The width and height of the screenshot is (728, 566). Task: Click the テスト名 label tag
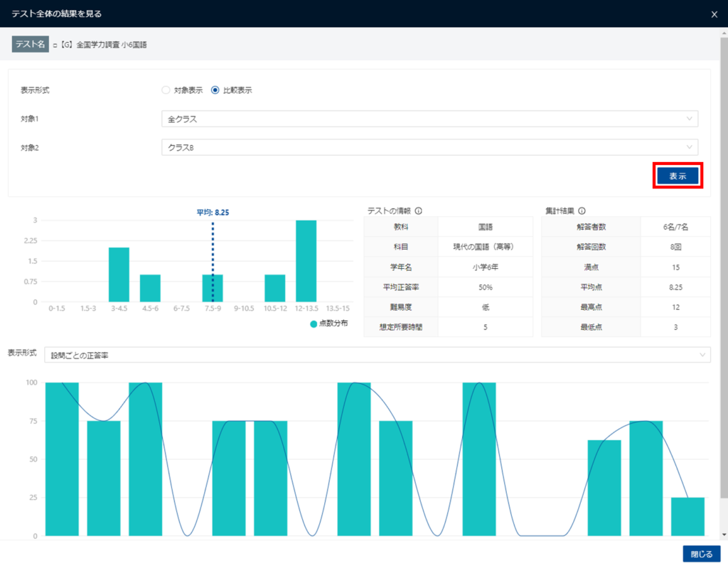click(30, 44)
